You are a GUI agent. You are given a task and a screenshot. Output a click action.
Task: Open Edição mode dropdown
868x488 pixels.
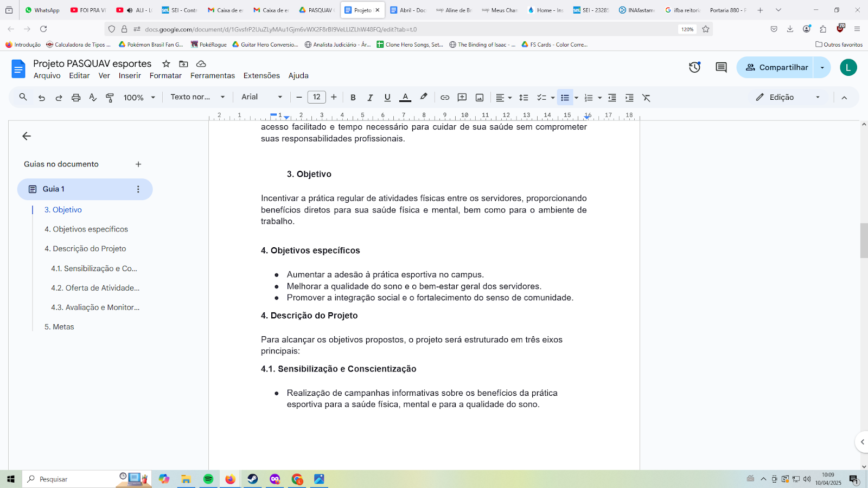click(x=788, y=97)
